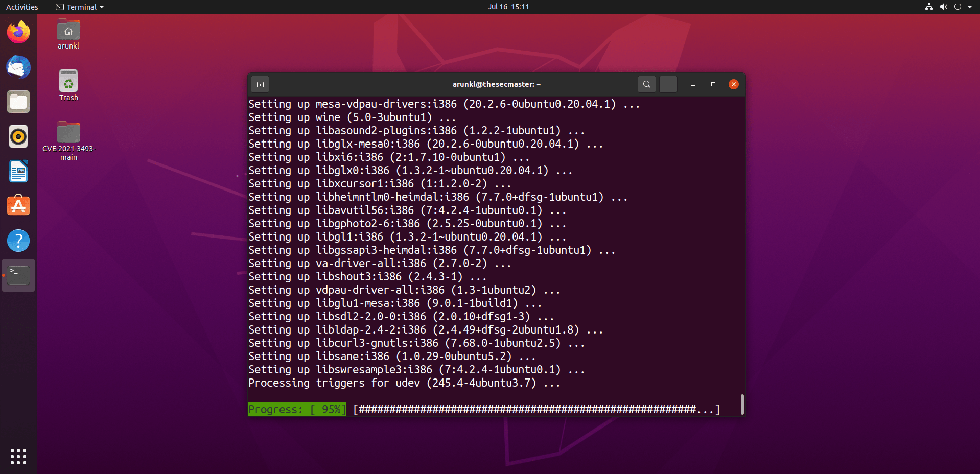Screen dimensions: 980x474
Task: Click the libasound2-plugins:i386 line
Action: pos(417,130)
